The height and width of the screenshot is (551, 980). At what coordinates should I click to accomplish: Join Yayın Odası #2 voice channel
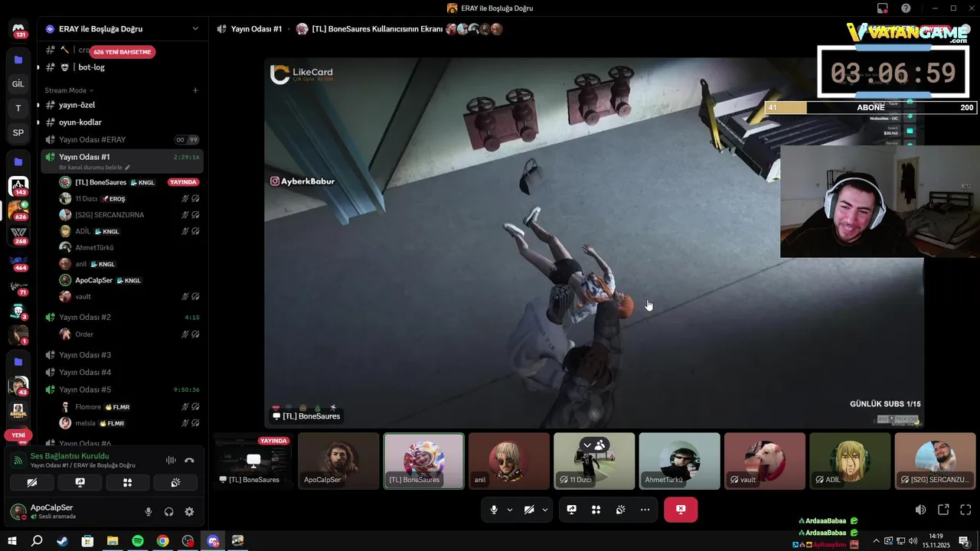click(x=122, y=317)
